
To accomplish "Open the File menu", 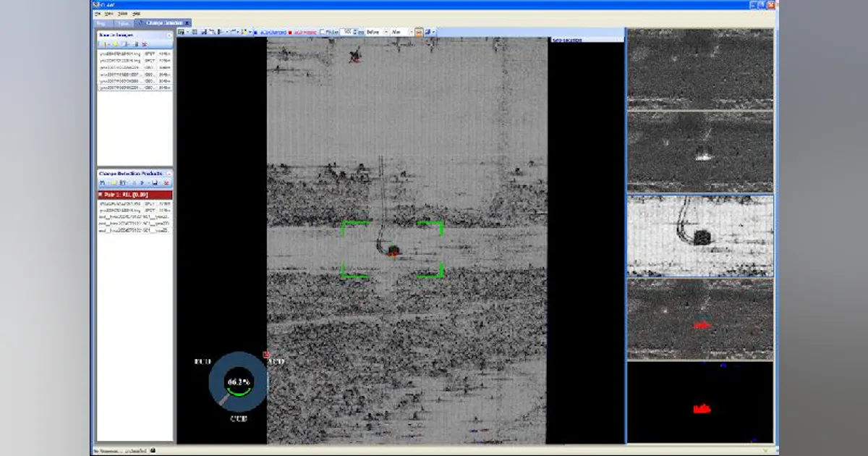I will (98, 14).
